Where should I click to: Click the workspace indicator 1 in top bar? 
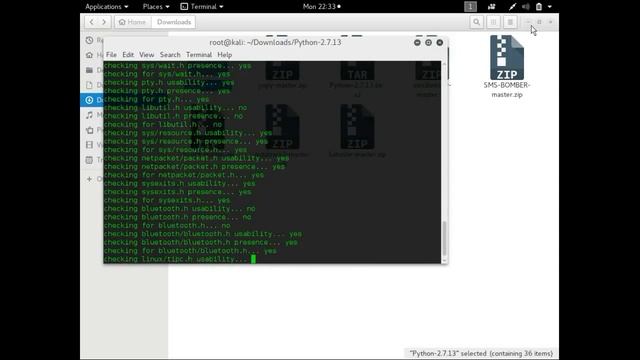(470, 7)
